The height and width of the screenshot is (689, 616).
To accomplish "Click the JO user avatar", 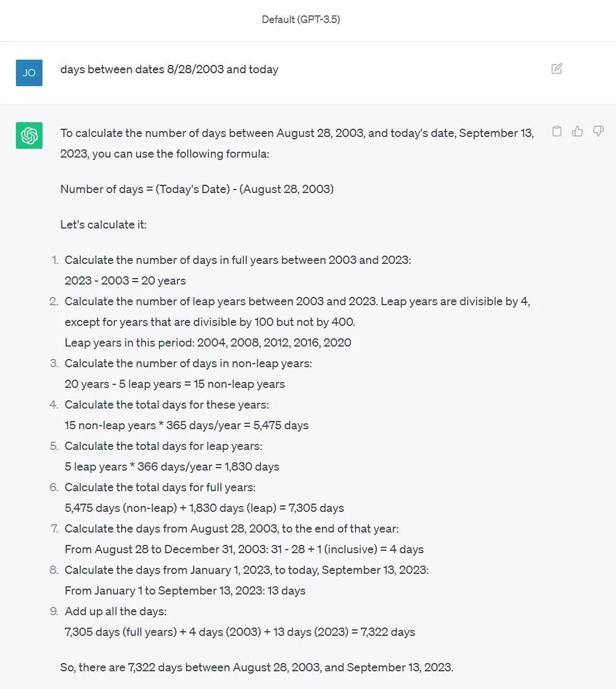I will pos(29,73).
